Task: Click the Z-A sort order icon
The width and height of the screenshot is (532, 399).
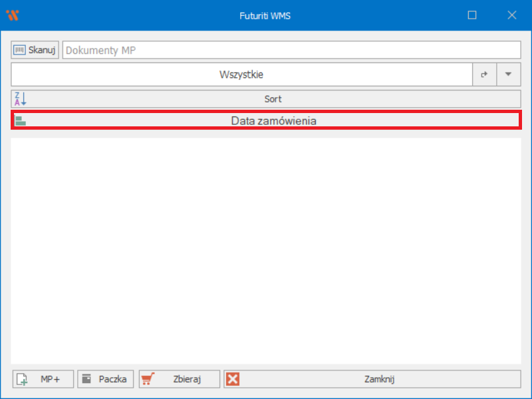Action: coord(20,99)
